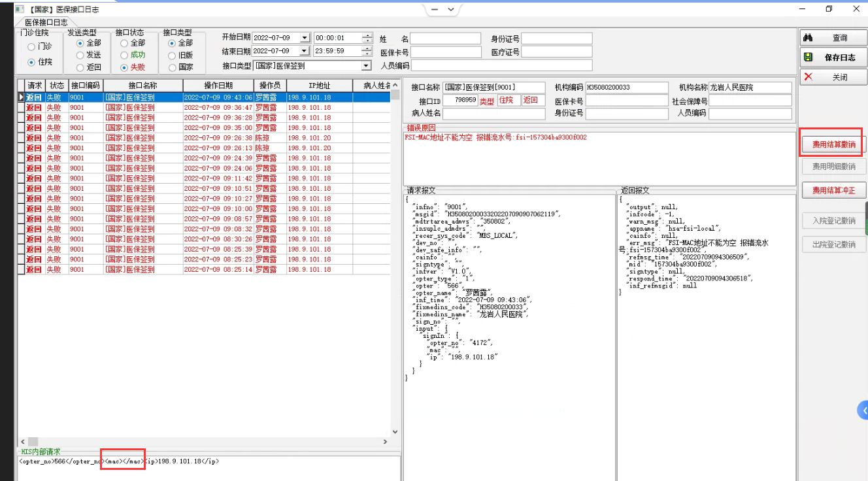This screenshot has width=868, height=481.
Task: Pick the green 成功 status option
Action: click(133, 55)
